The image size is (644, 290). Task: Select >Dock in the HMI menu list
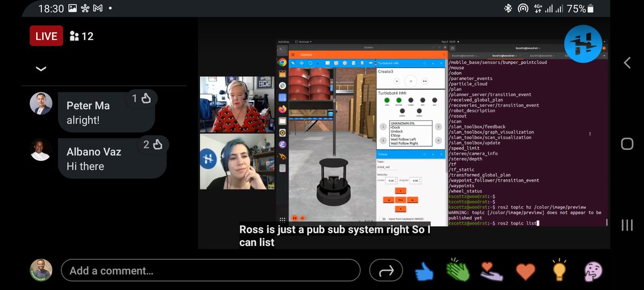[396, 127]
